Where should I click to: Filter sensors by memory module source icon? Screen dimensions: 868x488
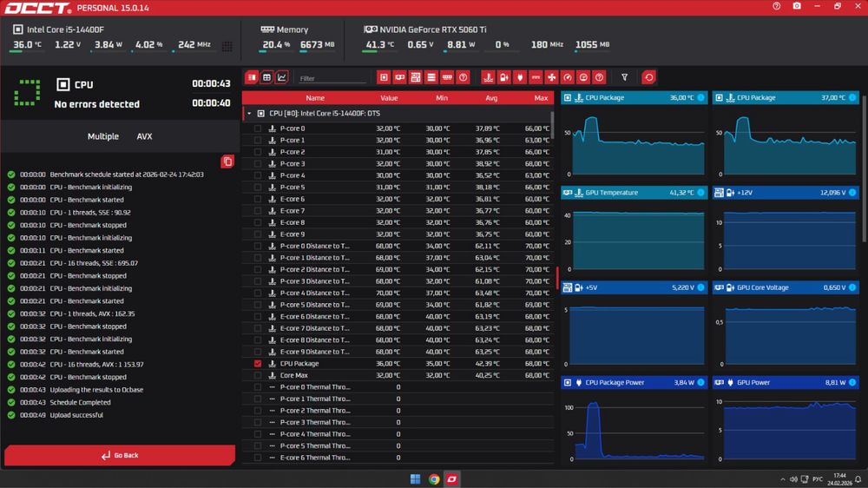[447, 77]
